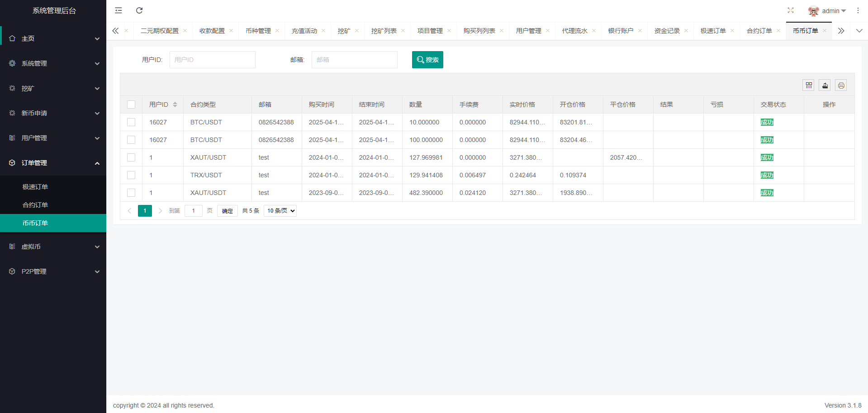The width and height of the screenshot is (868, 413).
Task: Select the TRX/USDT row checkbox
Action: tap(131, 175)
